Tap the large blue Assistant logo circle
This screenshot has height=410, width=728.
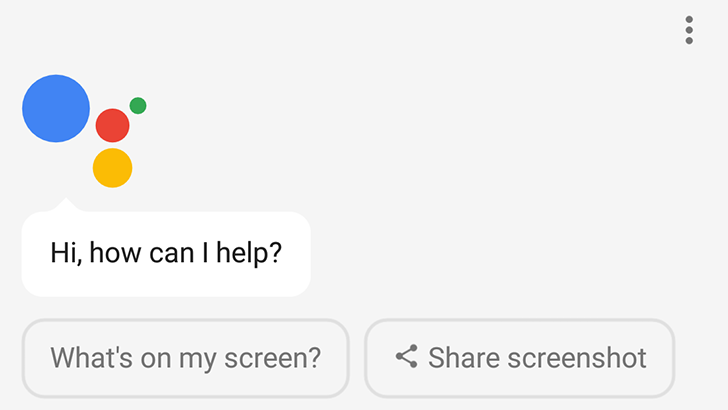pyautogui.click(x=56, y=108)
